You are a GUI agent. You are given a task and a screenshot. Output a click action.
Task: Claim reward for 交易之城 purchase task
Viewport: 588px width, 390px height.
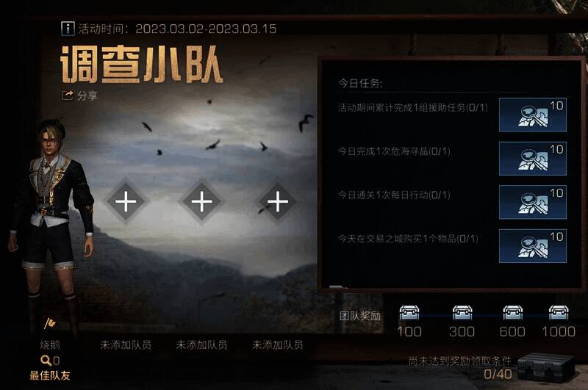click(532, 246)
